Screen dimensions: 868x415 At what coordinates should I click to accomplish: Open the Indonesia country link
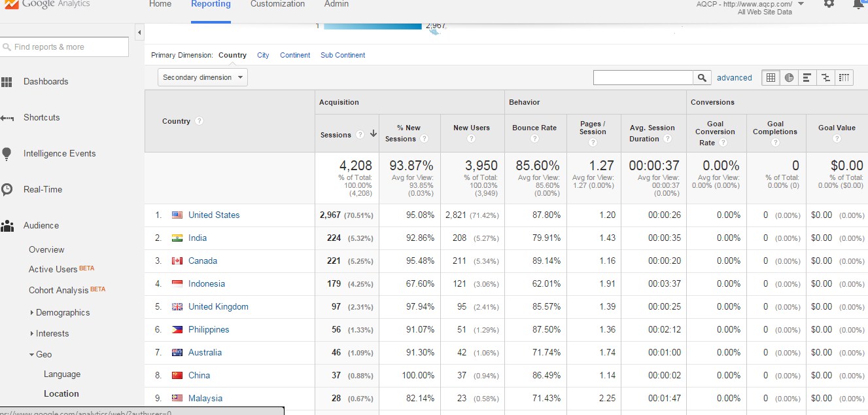click(x=207, y=284)
